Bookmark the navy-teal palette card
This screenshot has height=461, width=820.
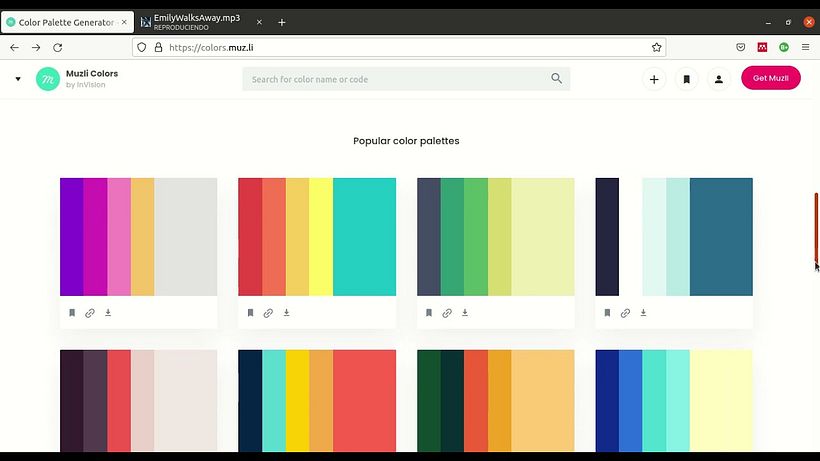tap(607, 313)
